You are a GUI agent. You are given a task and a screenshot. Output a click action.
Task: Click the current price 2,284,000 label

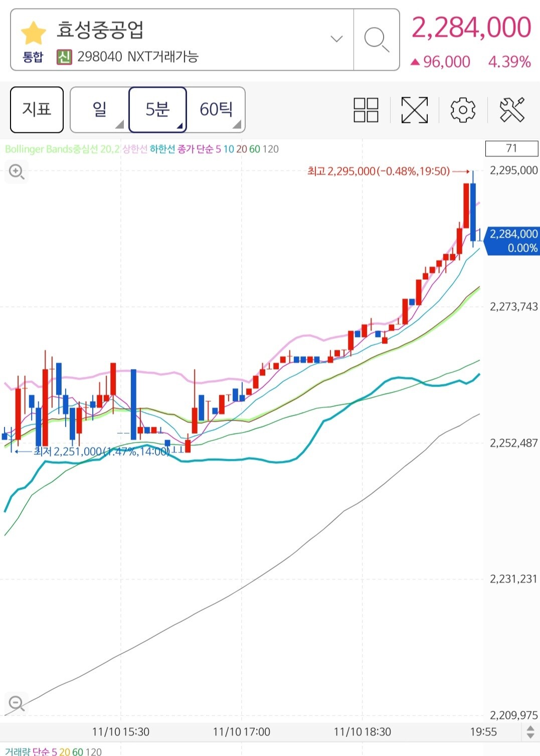coord(513,241)
